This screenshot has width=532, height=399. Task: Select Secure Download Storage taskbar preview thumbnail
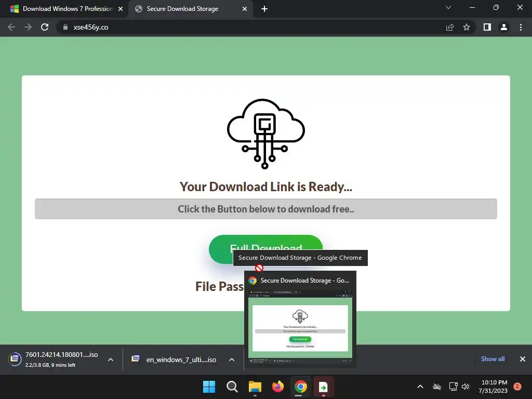[300, 320]
